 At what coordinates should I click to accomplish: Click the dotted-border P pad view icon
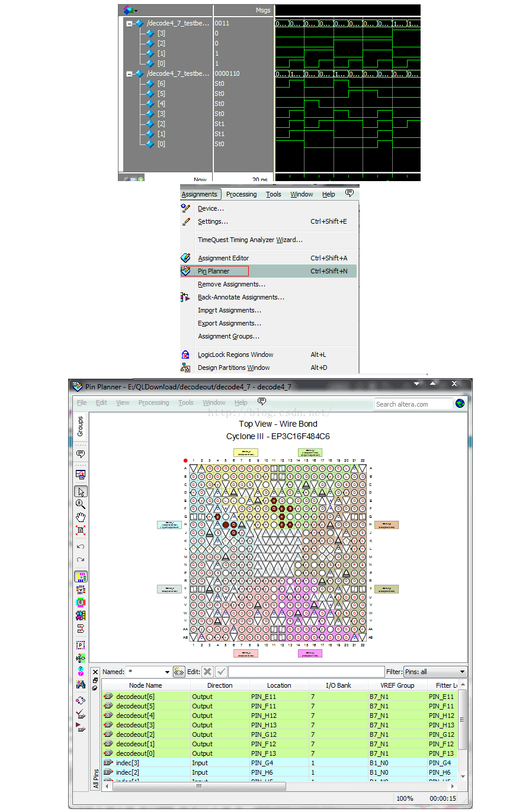[x=81, y=645]
